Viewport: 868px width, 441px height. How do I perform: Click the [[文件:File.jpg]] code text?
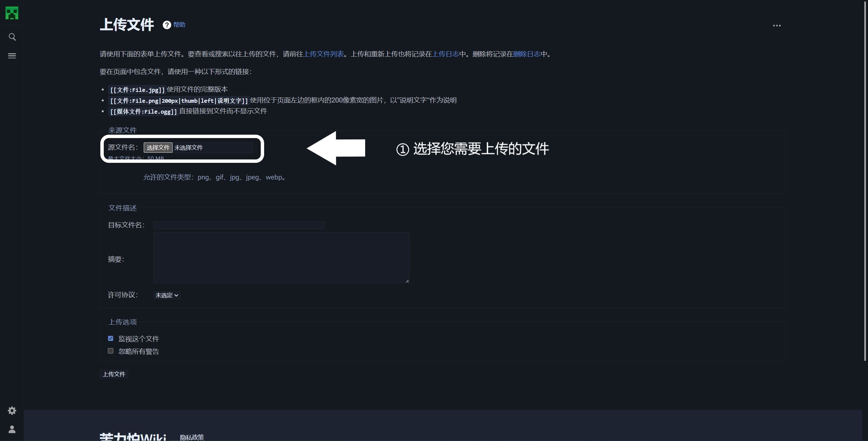(x=137, y=90)
